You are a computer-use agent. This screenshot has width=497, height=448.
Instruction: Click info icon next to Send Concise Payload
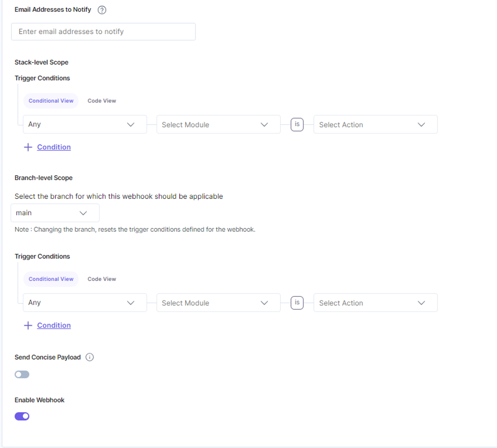pos(90,357)
